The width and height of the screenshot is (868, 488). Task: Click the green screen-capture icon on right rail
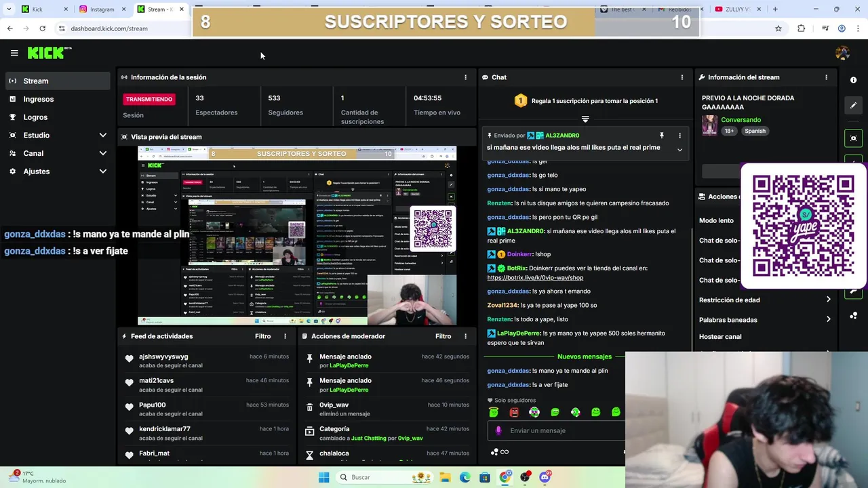[853, 138]
